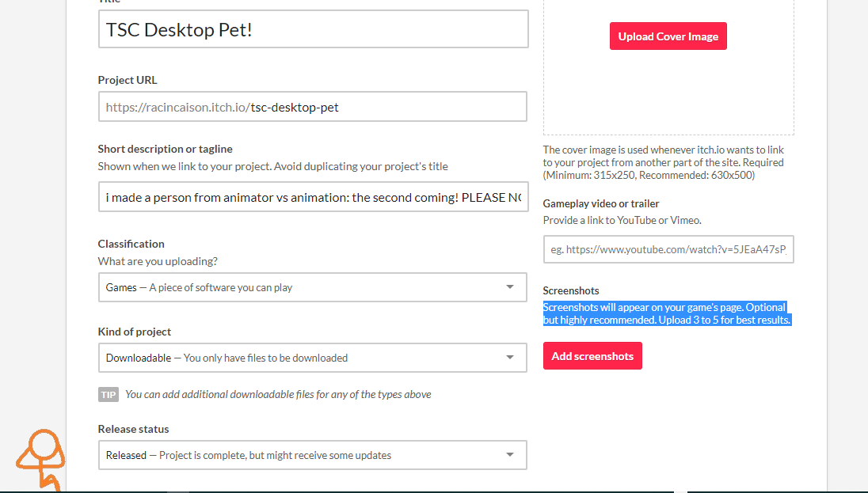Click the 'Screenshots' heading

coord(571,290)
